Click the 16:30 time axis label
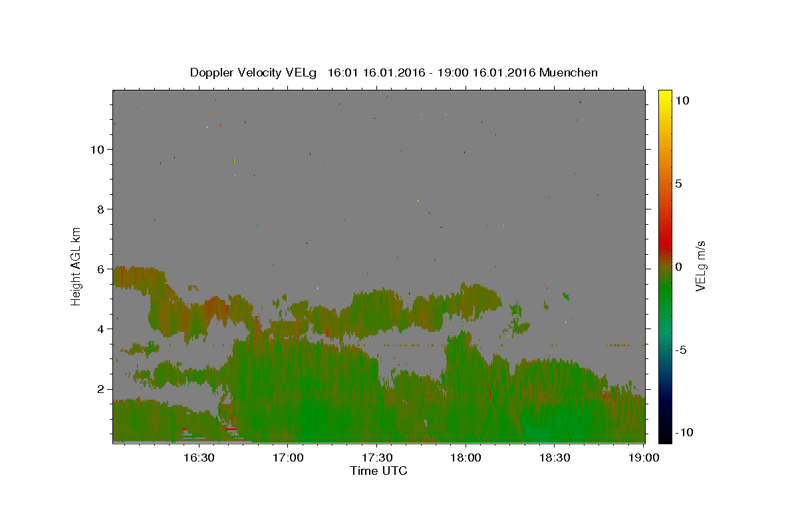The image size is (798, 532). pos(198,458)
